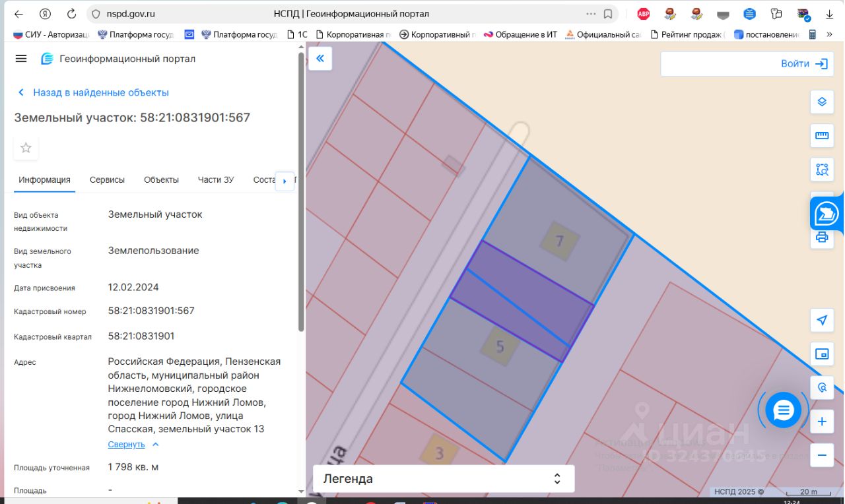Open the hamburger menu of the portal
Screen dimensions: 845x504
tap(21, 59)
